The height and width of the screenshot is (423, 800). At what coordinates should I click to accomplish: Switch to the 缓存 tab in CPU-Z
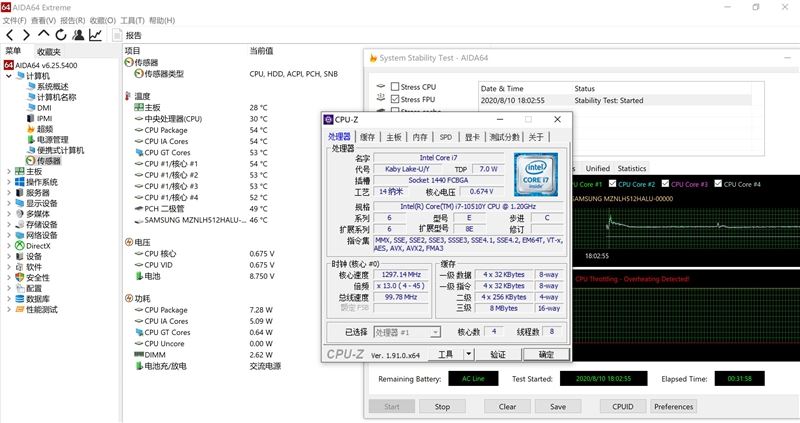tap(367, 137)
